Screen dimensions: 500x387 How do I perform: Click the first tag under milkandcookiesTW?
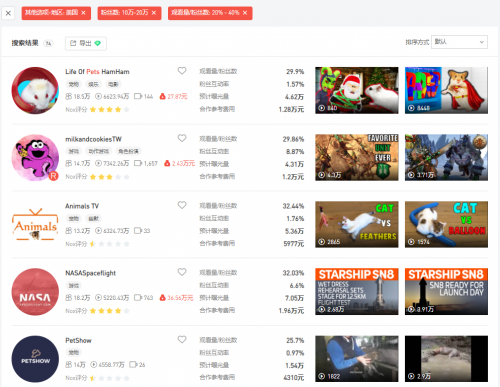coord(74,151)
